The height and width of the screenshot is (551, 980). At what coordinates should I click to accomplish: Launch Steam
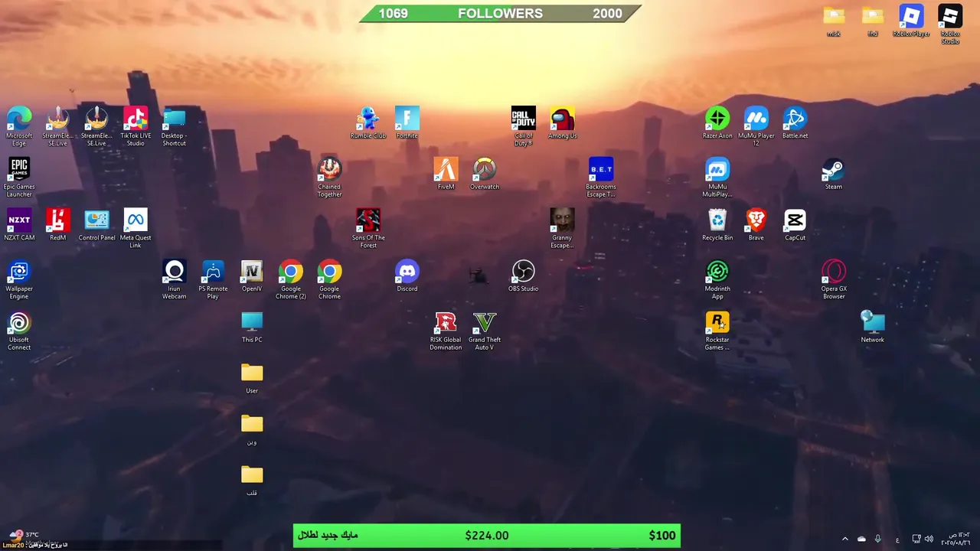click(834, 174)
